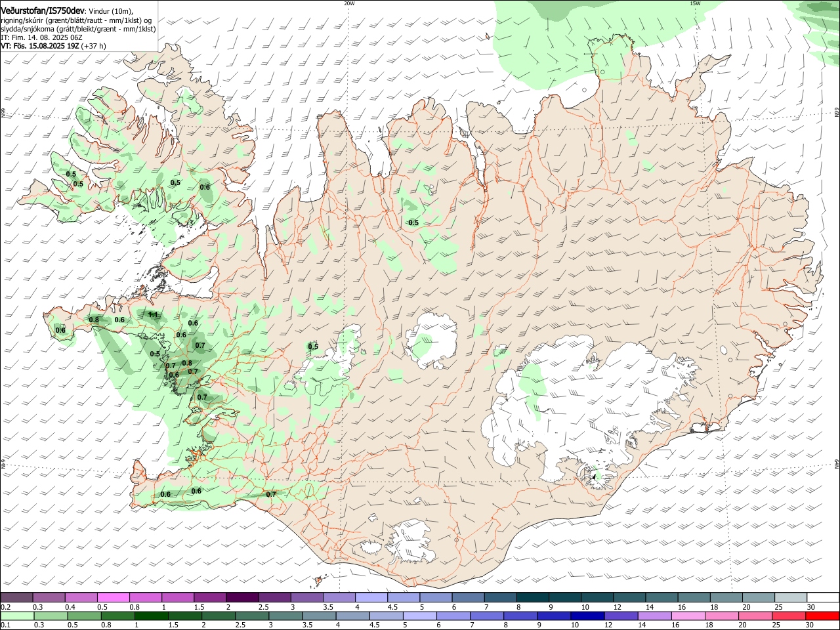Select the light pink 16 swatch, lower legend row

(688, 616)
